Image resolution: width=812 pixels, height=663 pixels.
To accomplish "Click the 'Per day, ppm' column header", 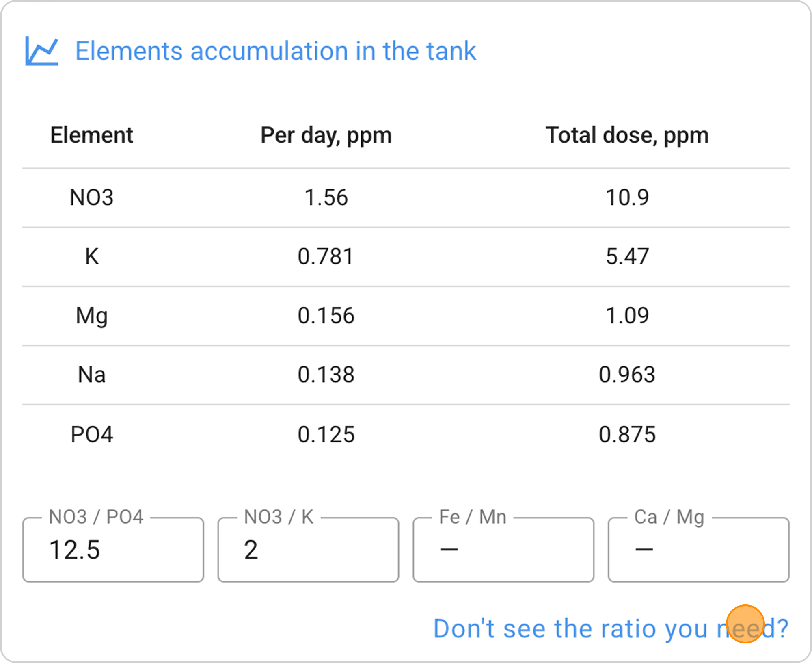I will (x=326, y=135).
